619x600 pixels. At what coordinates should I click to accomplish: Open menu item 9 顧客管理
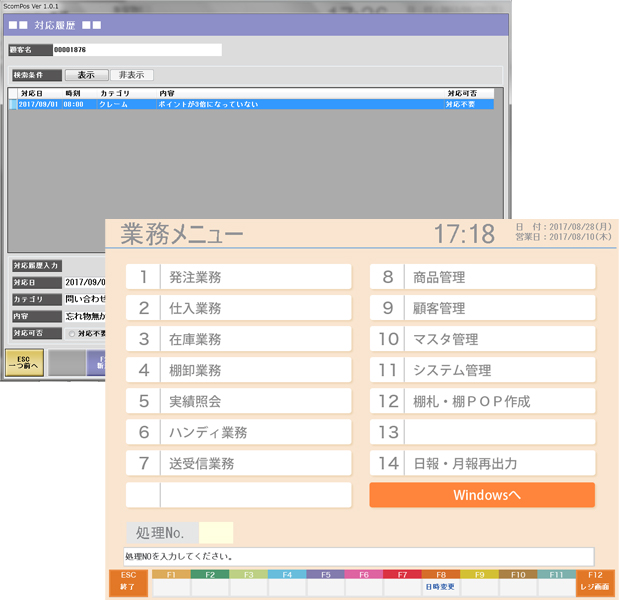click(x=482, y=308)
